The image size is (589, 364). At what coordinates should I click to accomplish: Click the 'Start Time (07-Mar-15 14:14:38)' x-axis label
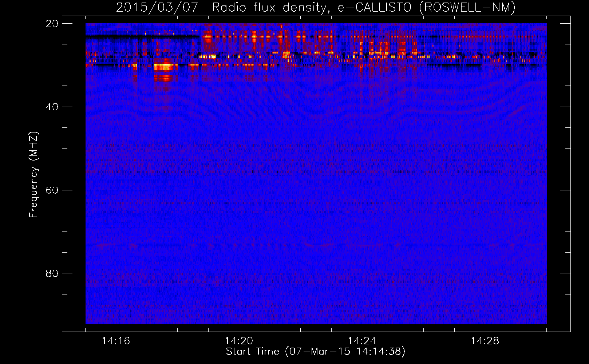tap(316, 352)
